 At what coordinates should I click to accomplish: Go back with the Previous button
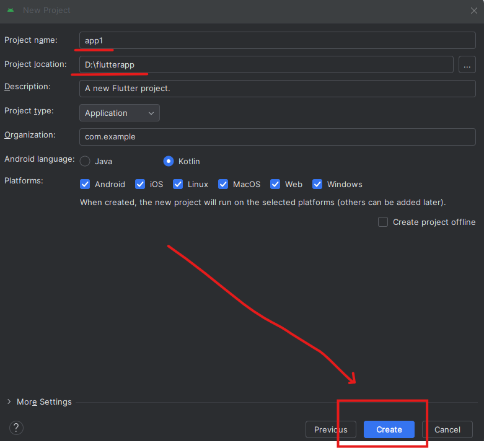pos(330,429)
